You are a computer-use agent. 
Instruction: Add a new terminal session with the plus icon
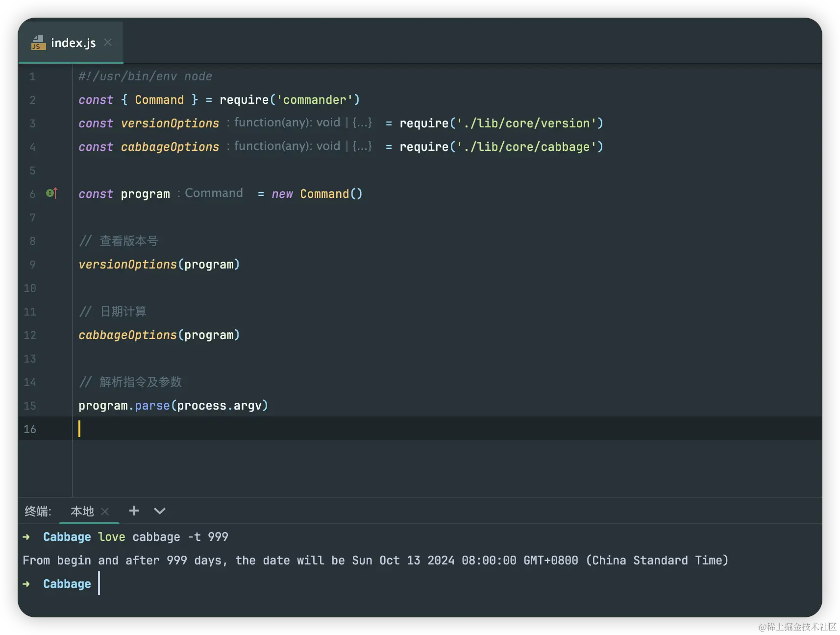(134, 511)
